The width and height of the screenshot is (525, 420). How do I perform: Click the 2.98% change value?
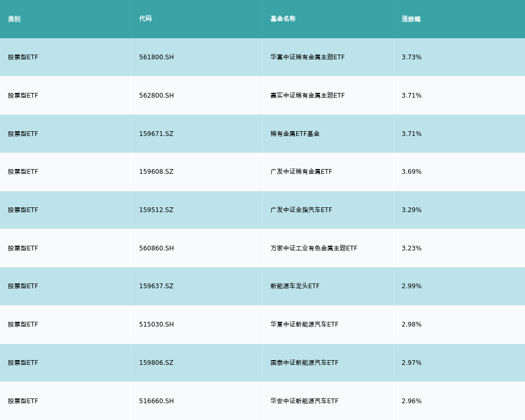coord(412,324)
